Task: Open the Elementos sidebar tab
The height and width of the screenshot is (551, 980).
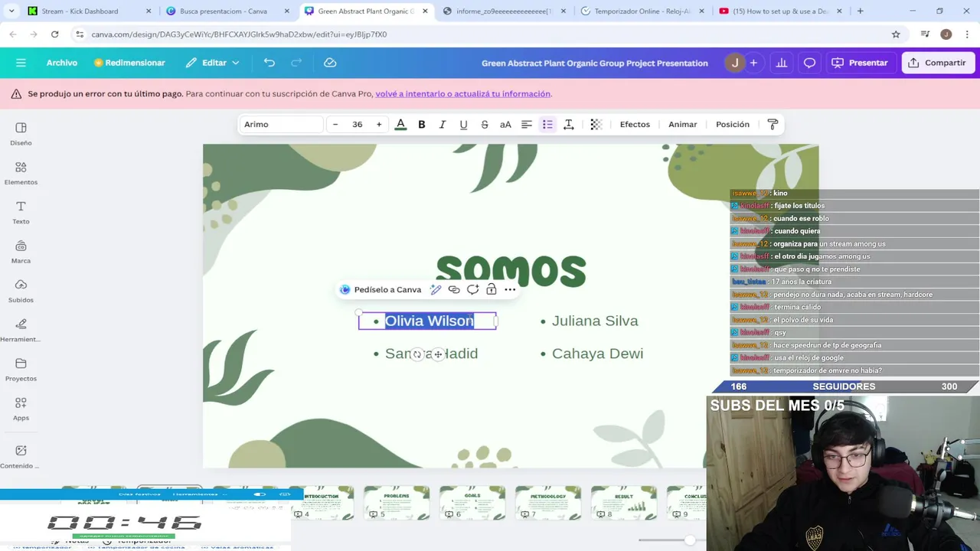Action: [21, 173]
